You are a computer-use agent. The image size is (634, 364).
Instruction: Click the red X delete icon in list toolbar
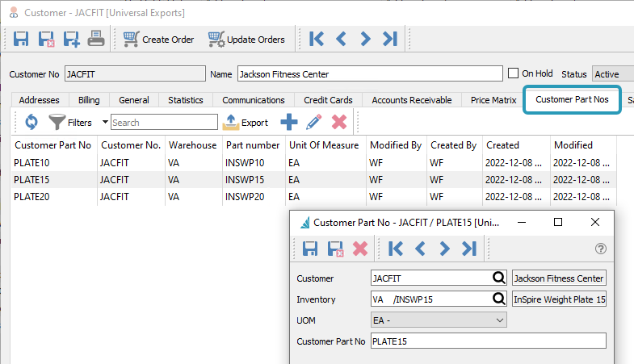(339, 122)
